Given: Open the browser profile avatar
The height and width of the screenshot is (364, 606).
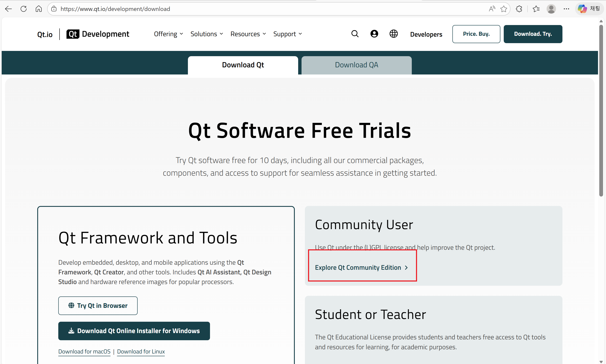Looking at the screenshot, I should click(551, 9).
